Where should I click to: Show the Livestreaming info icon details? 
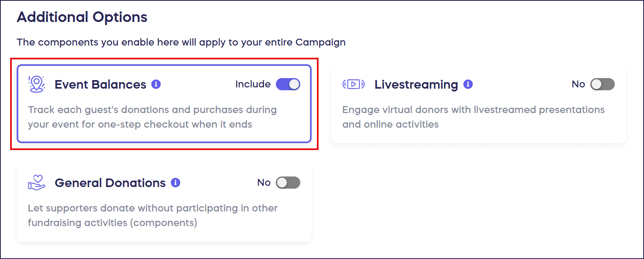pyautogui.click(x=468, y=84)
